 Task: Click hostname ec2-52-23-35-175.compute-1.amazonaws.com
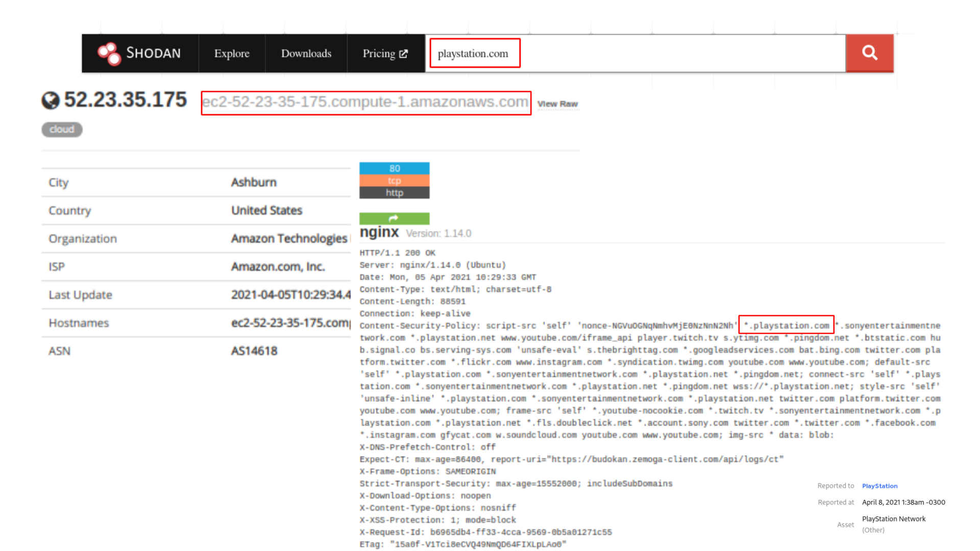365,103
